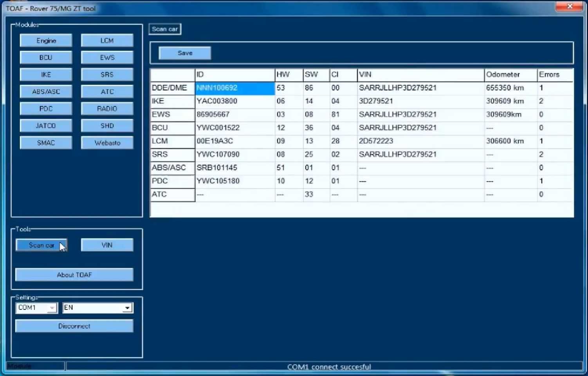Click the Disconnect button
The width and height of the screenshot is (588, 376).
click(74, 326)
